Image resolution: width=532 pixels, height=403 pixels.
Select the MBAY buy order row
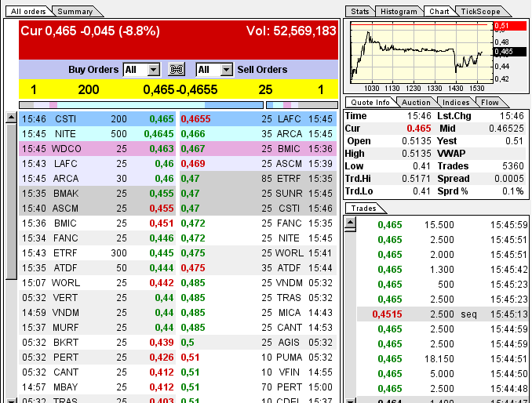[x=97, y=387]
